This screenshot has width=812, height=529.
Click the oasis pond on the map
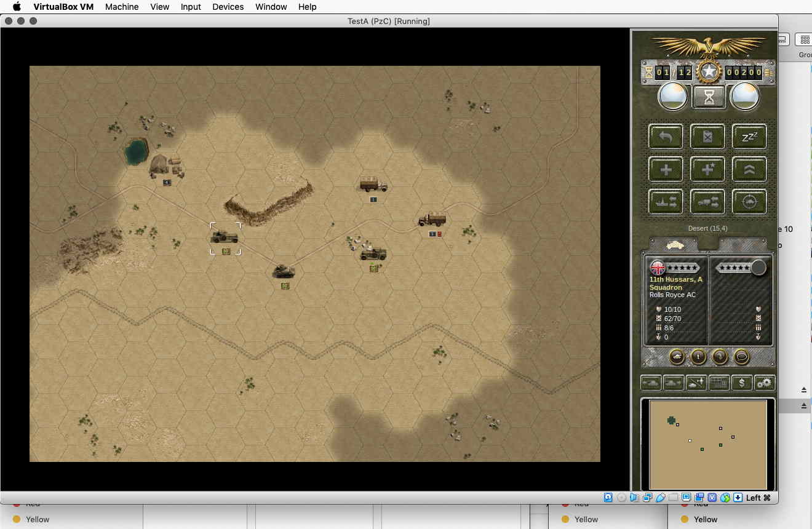pyautogui.click(x=136, y=152)
